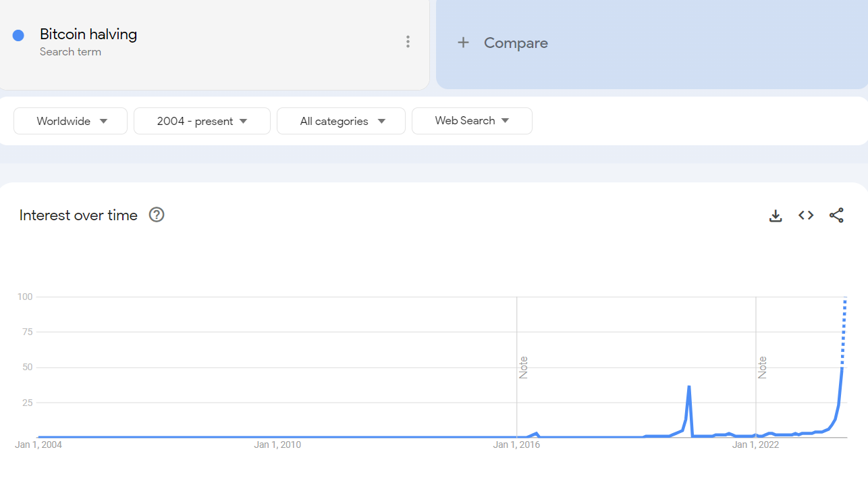Click the 2020 spike on the chart
Viewport: 868px width, 481px height.
click(x=688, y=387)
